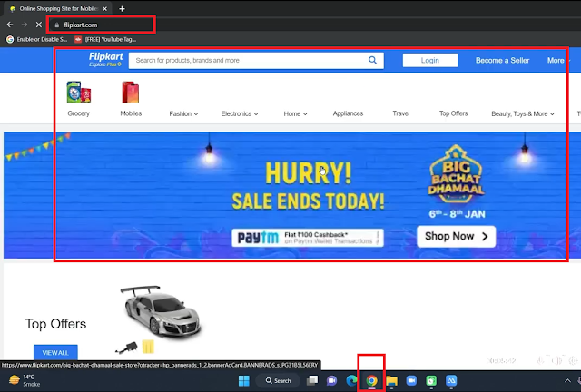Image resolution: width=581 pixels, height=392 pixels.
Task: Open File Explorer from taskbar
Action: [391, 380]
